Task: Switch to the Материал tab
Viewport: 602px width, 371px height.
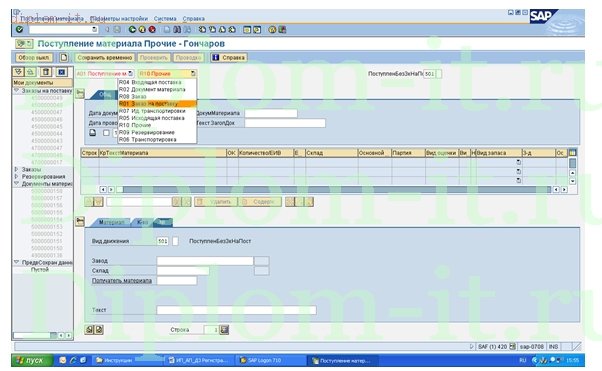Action: coord(111,222)
